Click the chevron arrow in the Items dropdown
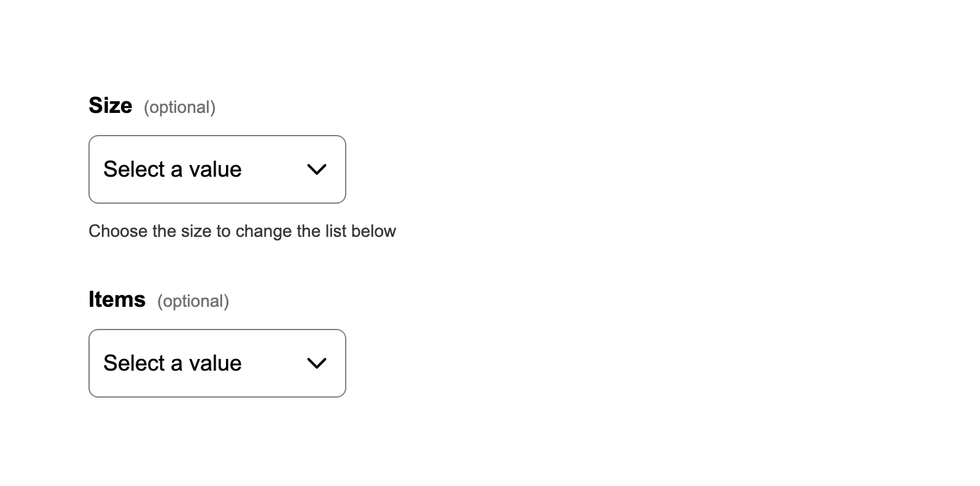The image size is (980, 486). pos(316,363)
